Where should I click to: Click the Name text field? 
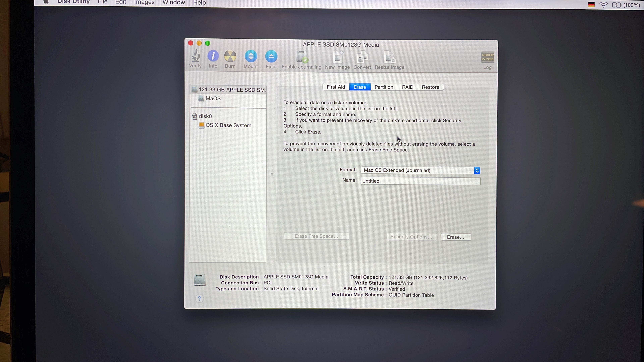(x=420, y=181)
